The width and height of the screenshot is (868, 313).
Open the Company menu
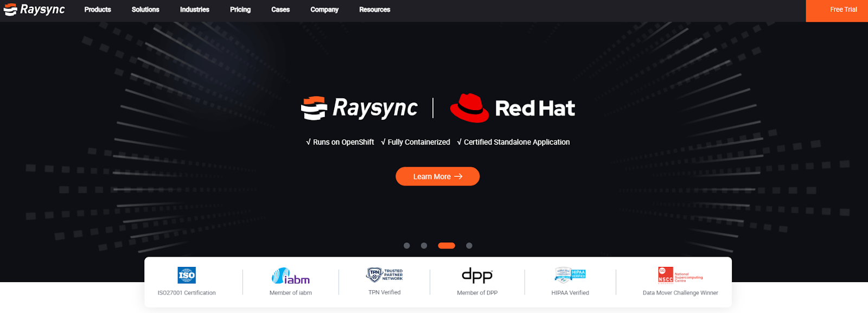[324, 10]
